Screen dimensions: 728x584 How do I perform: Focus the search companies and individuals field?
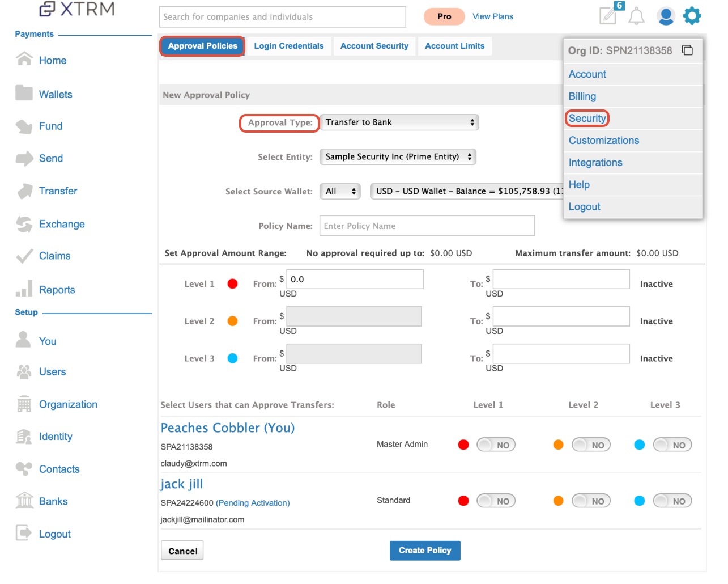(x=282, y=17)
